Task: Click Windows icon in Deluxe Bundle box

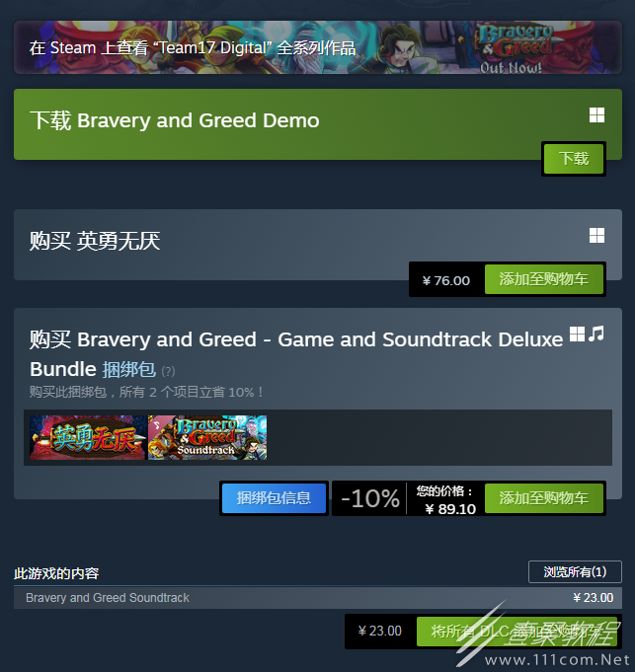Action: tap(577, 335)
